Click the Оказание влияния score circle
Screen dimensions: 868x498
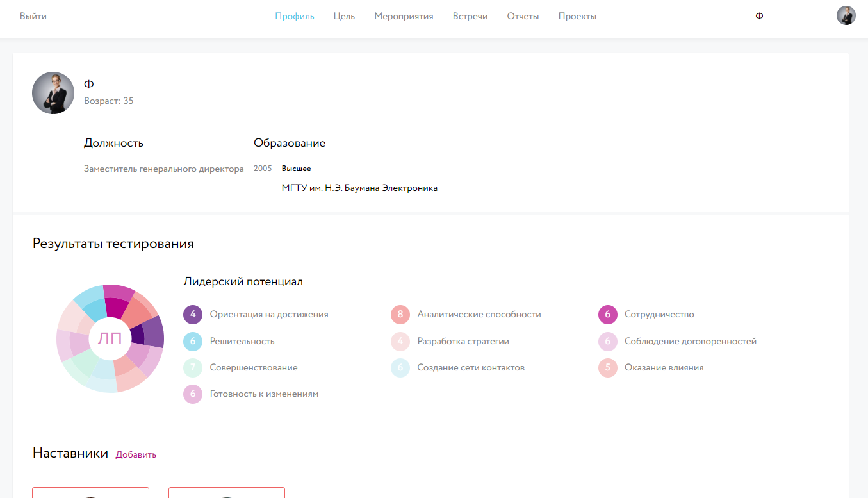[608, 368]
